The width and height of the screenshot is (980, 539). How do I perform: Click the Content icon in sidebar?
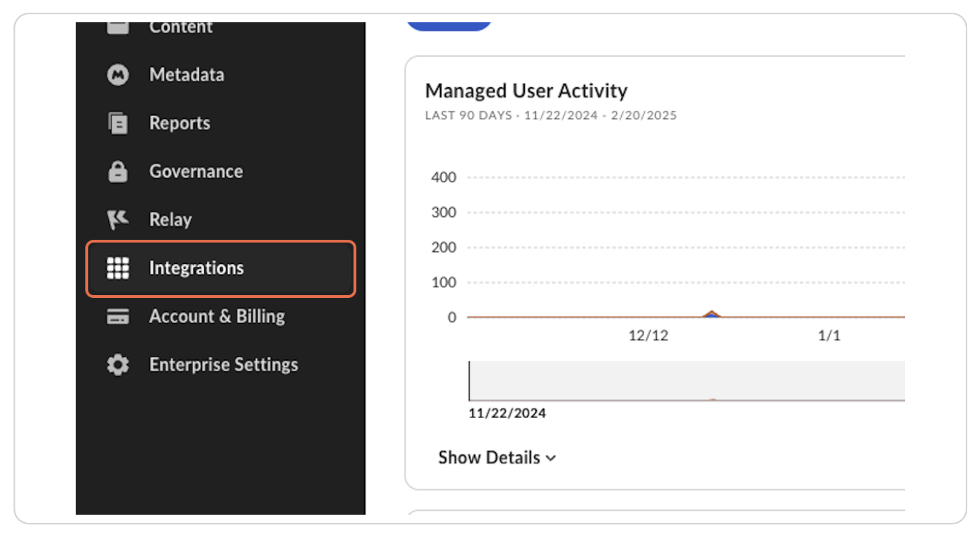118,28
